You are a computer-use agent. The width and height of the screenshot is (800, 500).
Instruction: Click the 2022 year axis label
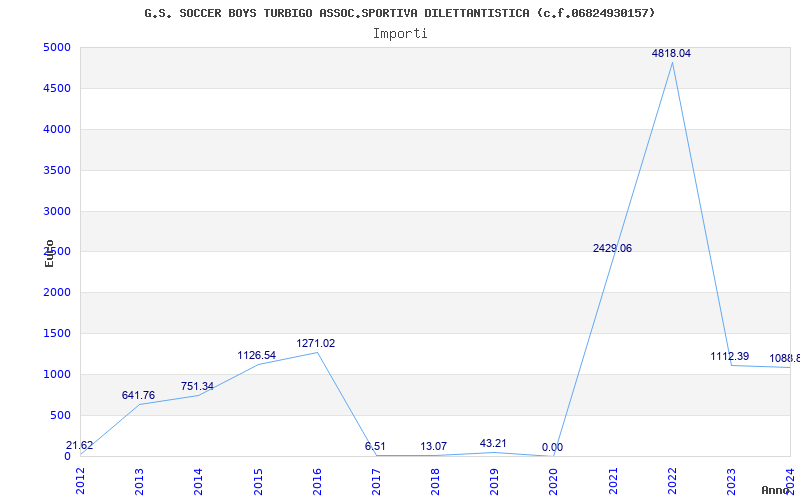pos(672,481)
